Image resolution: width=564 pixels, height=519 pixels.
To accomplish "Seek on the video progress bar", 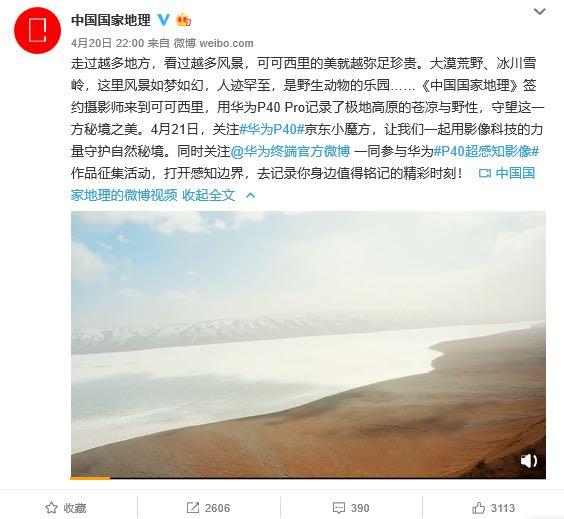I will pyautogui.click(x=308, y=478).
